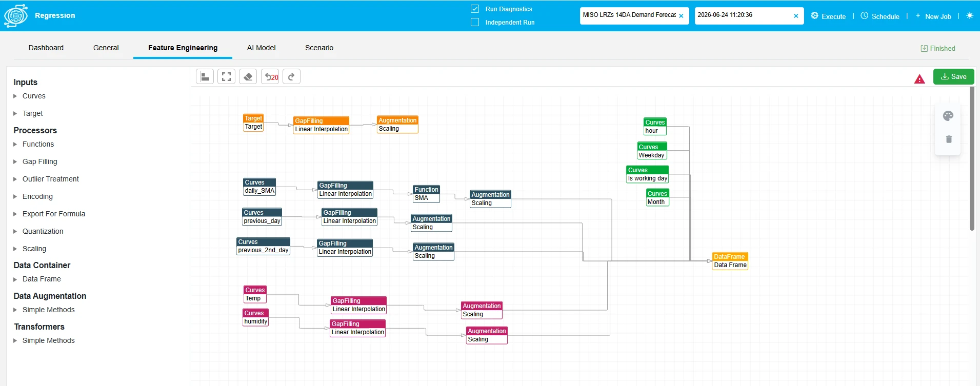
Task: Click the trash delete icon
Action: point(949,139)
